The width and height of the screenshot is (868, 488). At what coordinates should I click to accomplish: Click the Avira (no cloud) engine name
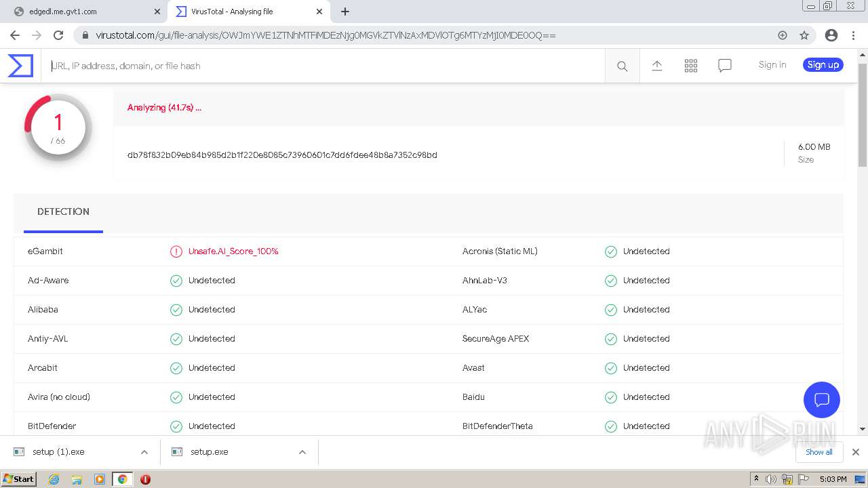tap(59, 397)
